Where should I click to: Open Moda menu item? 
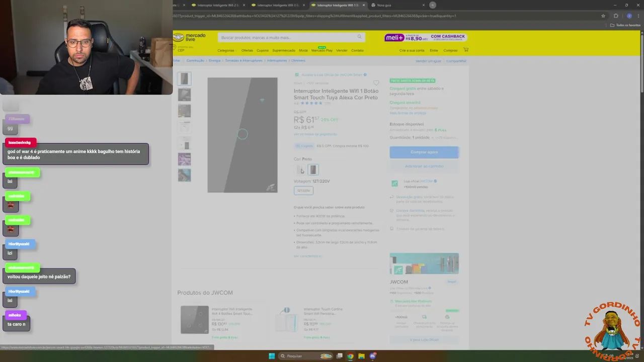point(303,50)
